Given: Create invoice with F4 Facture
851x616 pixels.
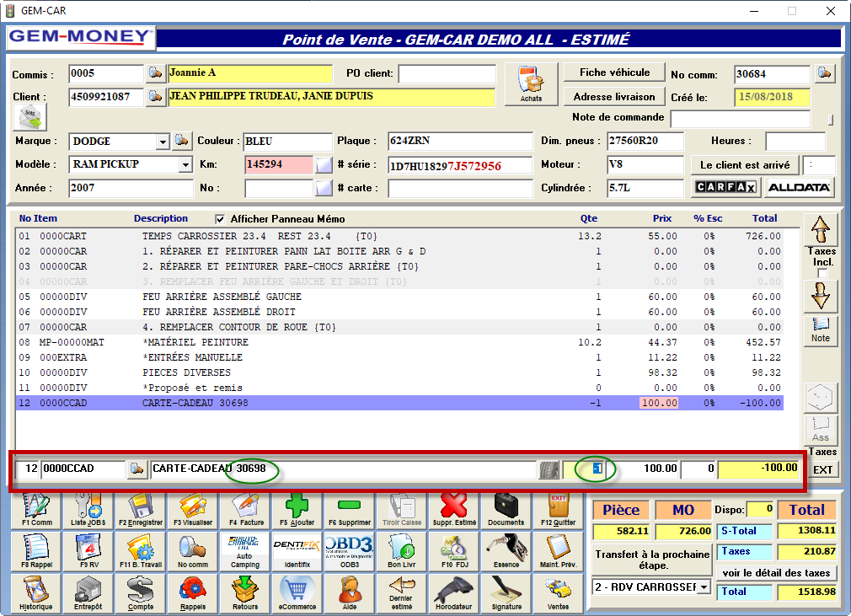Looking at the screenshot, I should 245,510.
